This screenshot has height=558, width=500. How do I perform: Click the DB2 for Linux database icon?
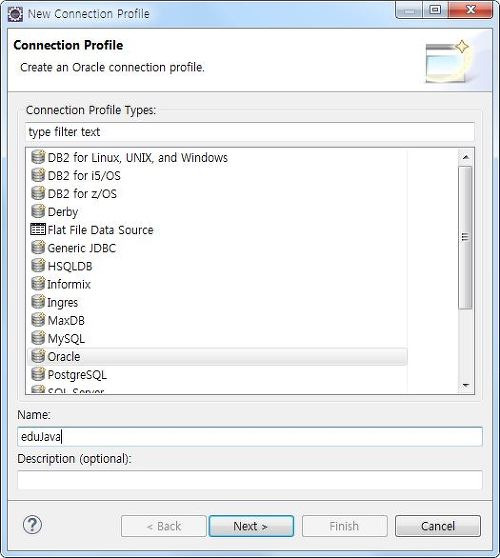38,157
